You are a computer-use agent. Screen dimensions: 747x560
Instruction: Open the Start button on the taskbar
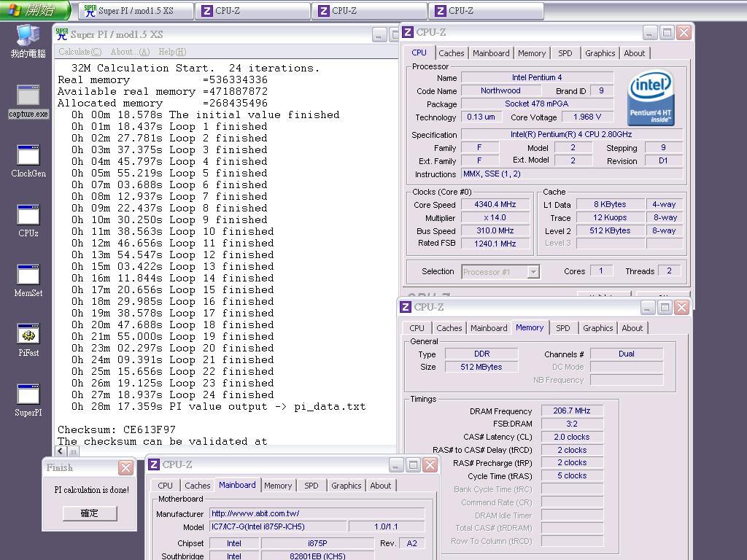35,10
